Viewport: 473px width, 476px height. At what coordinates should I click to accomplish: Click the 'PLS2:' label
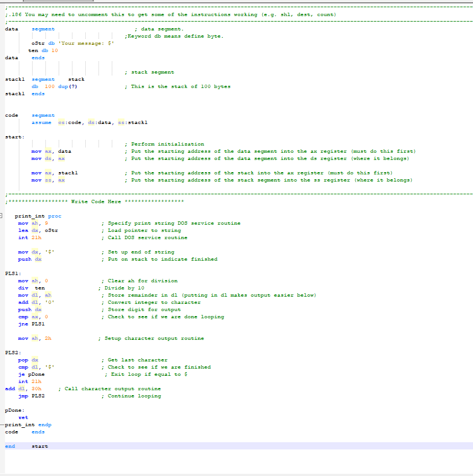(x=13, y=353)
